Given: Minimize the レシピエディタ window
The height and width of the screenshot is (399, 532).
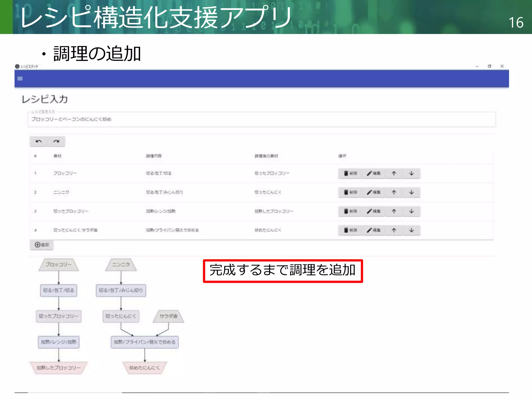Looking at the screenshot, I should pos(477,66).
